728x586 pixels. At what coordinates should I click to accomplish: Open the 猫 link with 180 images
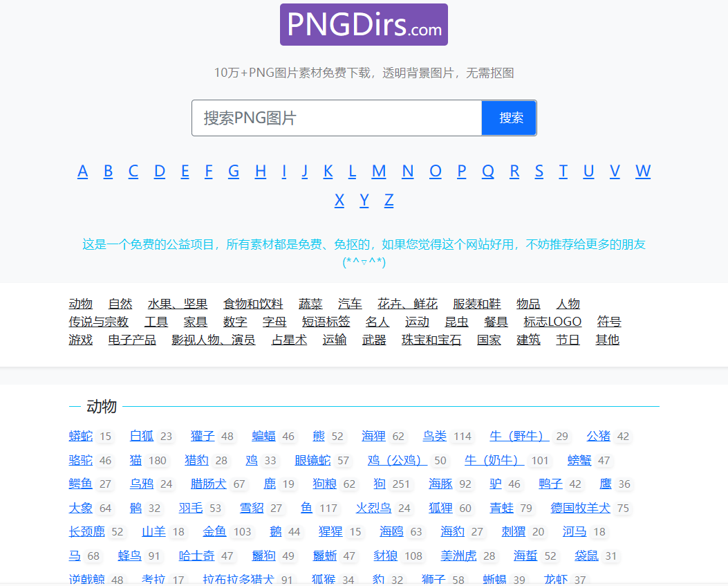point(136,460)
